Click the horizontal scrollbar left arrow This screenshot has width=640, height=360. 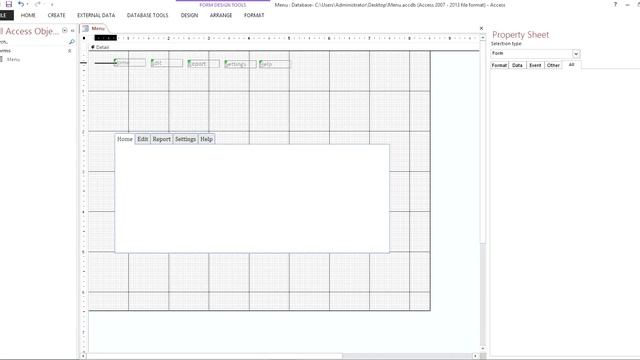pos(84,356)
